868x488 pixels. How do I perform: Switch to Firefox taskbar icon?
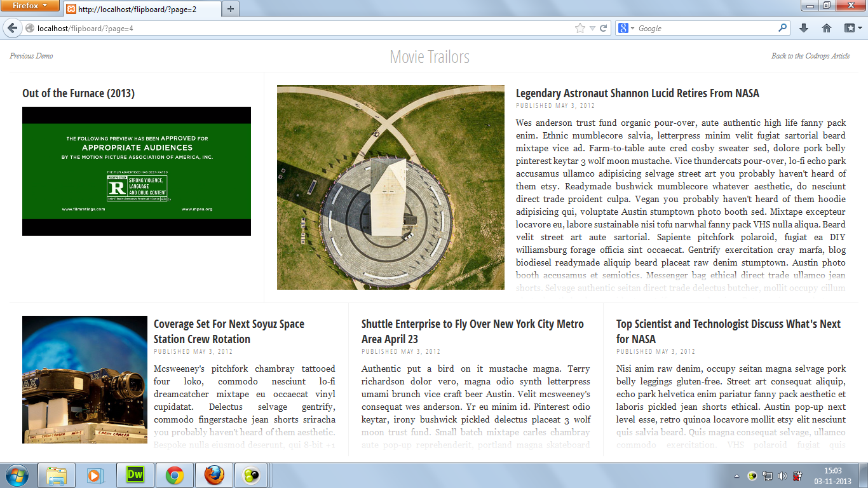coord(214,475)
